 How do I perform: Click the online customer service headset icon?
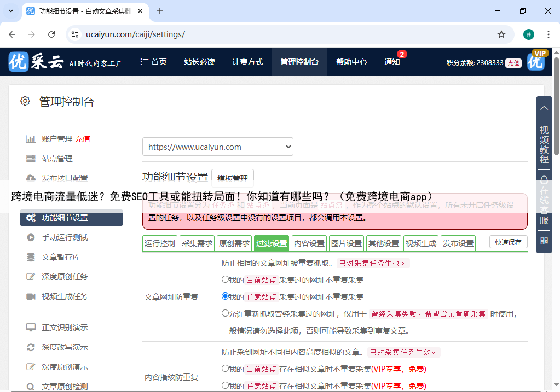tap(544, 179)
